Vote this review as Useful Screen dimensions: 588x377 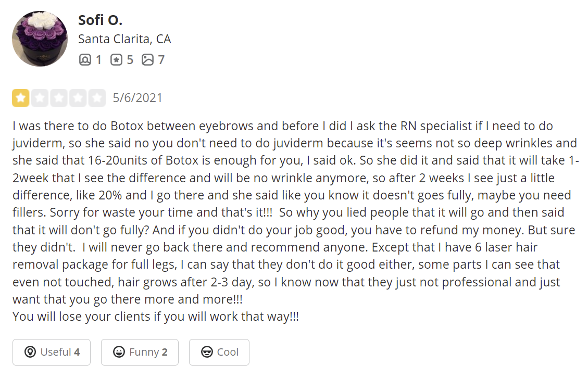click(x=52, y=353)
